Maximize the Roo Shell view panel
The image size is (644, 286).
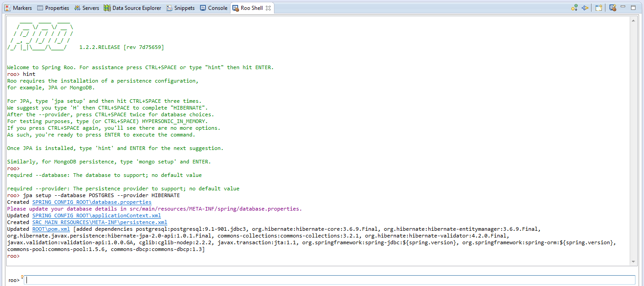[x=633, y=8]
